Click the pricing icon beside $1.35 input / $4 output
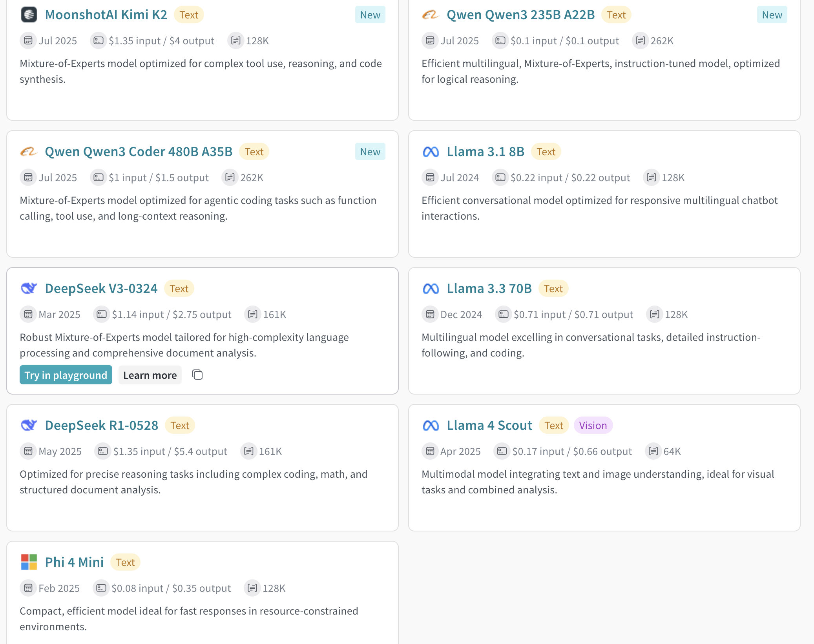This screenshot has height=644, width=814. [99, 41]
